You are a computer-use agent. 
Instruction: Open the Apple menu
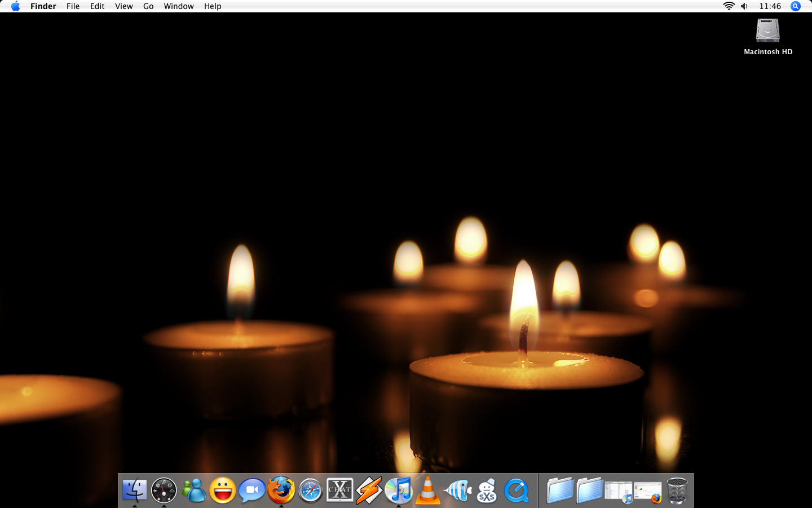click(x=15, y=6)
